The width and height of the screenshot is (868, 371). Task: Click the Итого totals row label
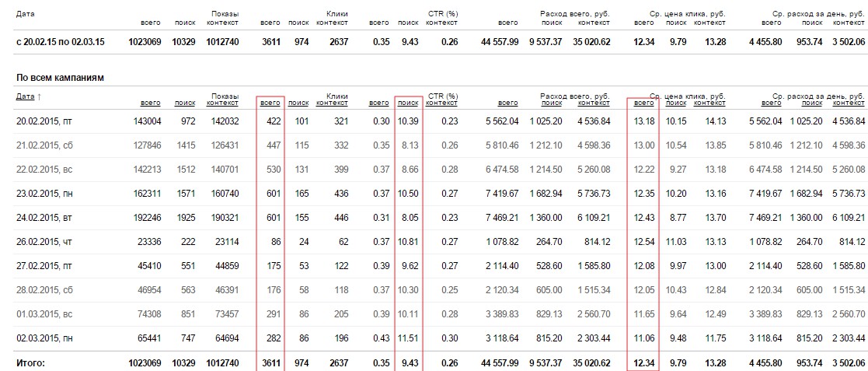[30, 362]
